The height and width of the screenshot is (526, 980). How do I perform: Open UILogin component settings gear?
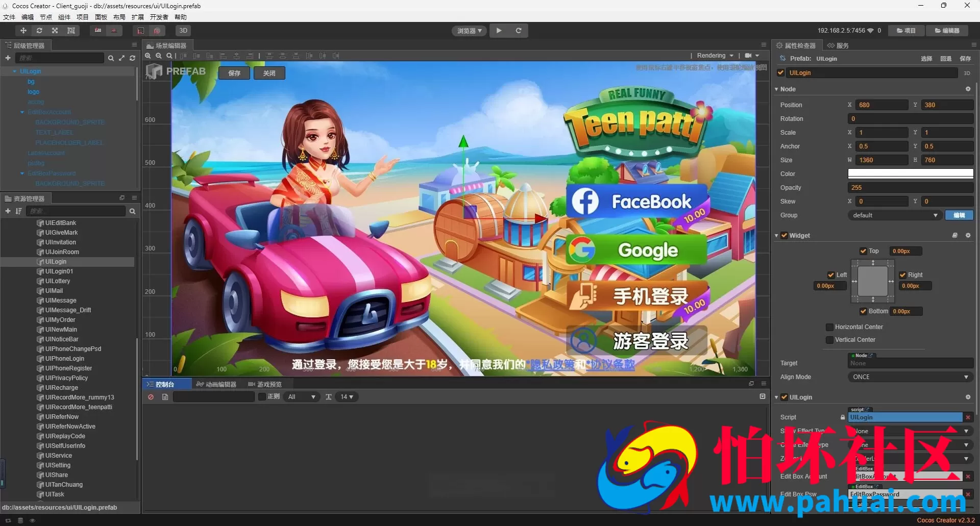tap(968, 397)
